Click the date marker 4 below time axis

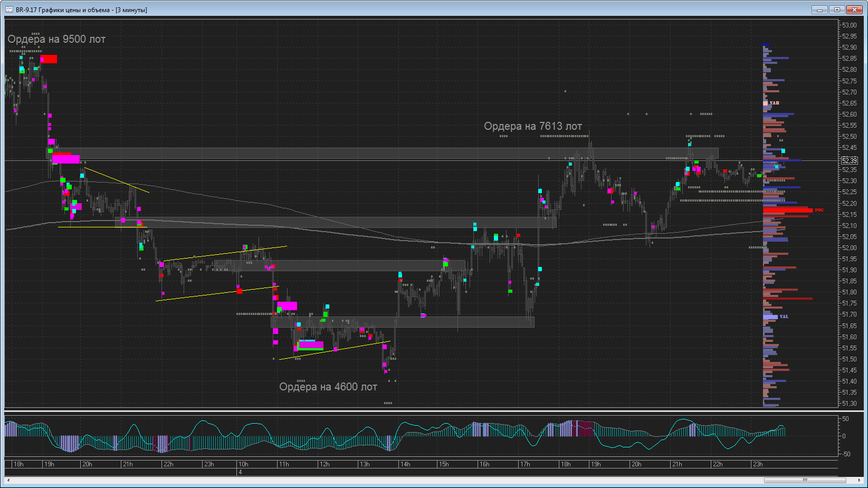240,472
